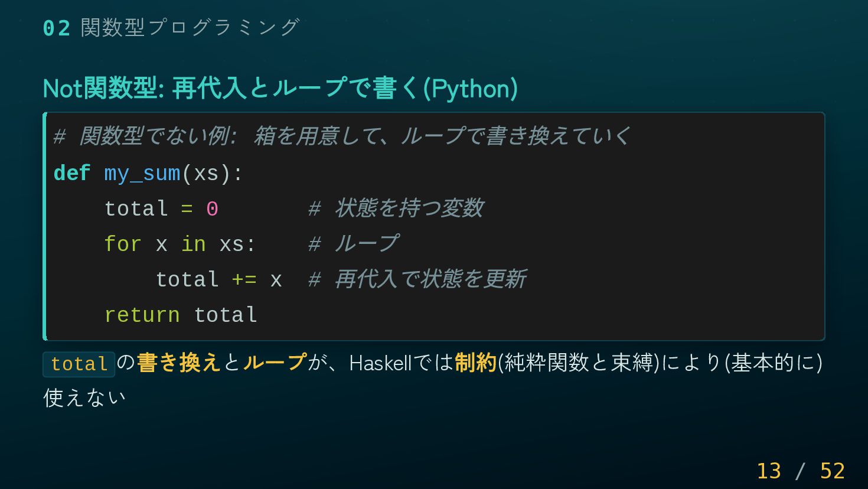
Task: Click the def keyword in code
Action: [72, 174]
